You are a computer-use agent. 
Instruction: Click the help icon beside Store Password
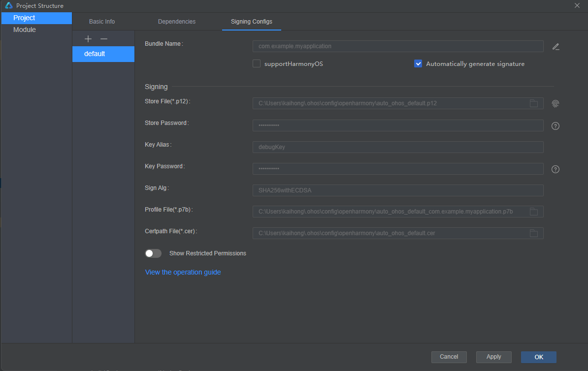pyautogui.click(x=555, y=126)
